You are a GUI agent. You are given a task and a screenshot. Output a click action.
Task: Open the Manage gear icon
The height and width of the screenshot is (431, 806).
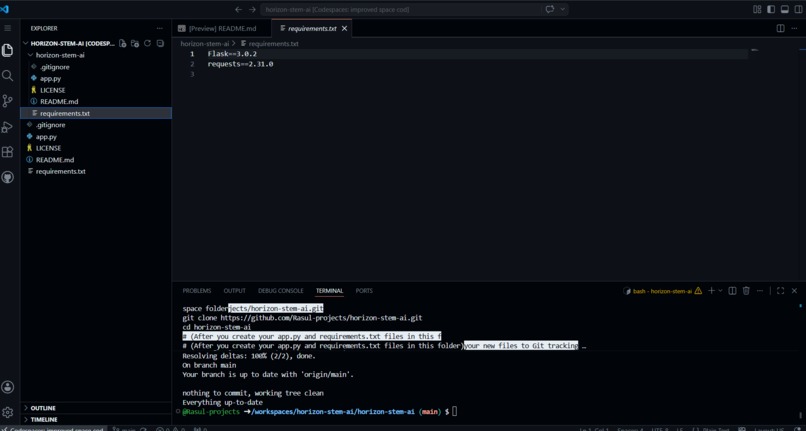click(x=7, y=412)
